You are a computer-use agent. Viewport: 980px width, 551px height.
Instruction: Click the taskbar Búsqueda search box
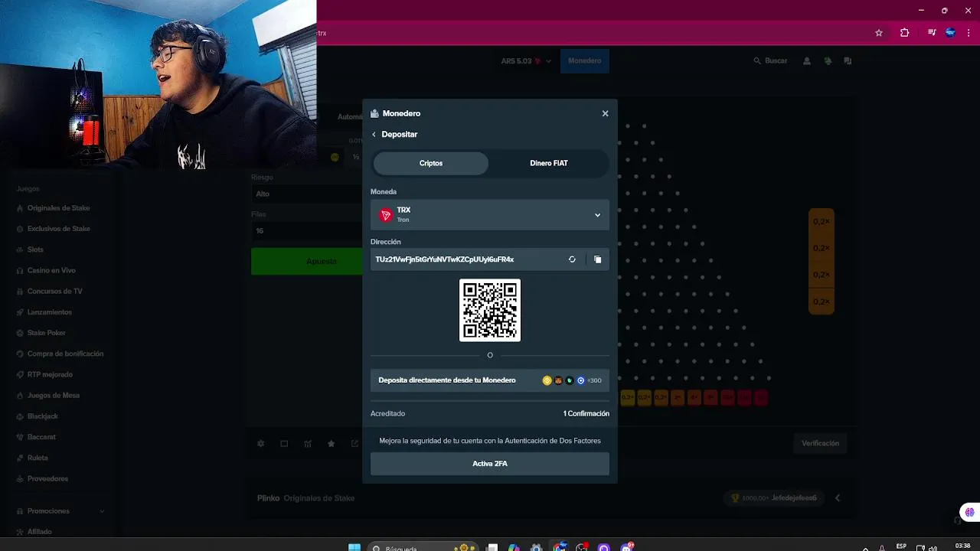(421, 548)
